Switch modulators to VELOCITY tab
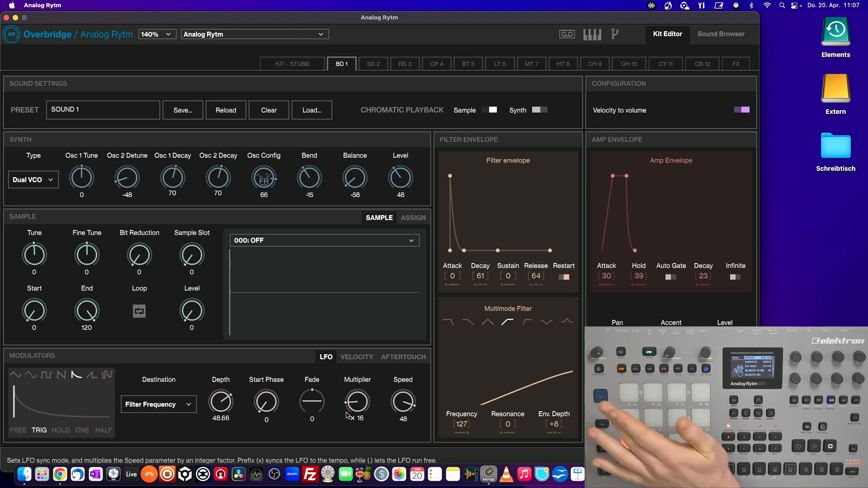The image size is (868, 488). click(x=357, y=357)
